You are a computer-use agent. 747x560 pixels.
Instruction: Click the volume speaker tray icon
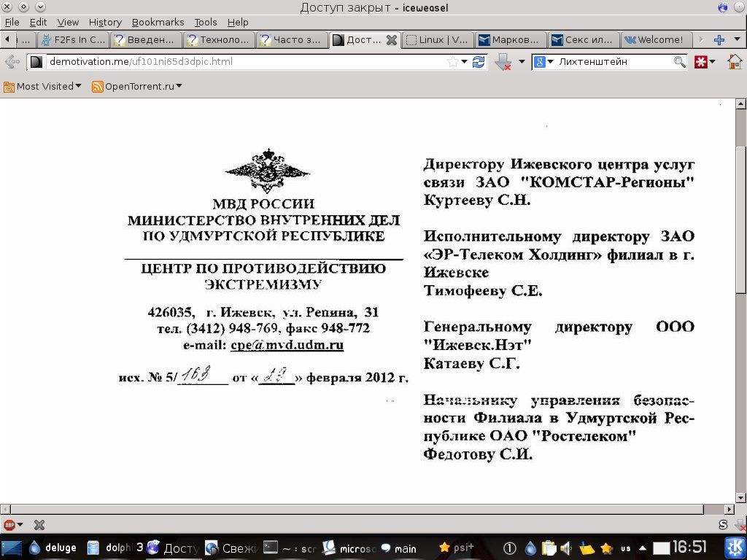point(565,548)
